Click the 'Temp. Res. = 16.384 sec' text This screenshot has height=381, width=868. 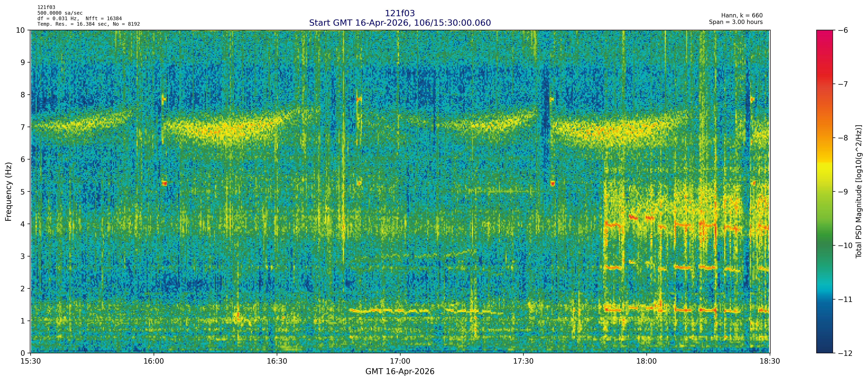pos(72,24)
